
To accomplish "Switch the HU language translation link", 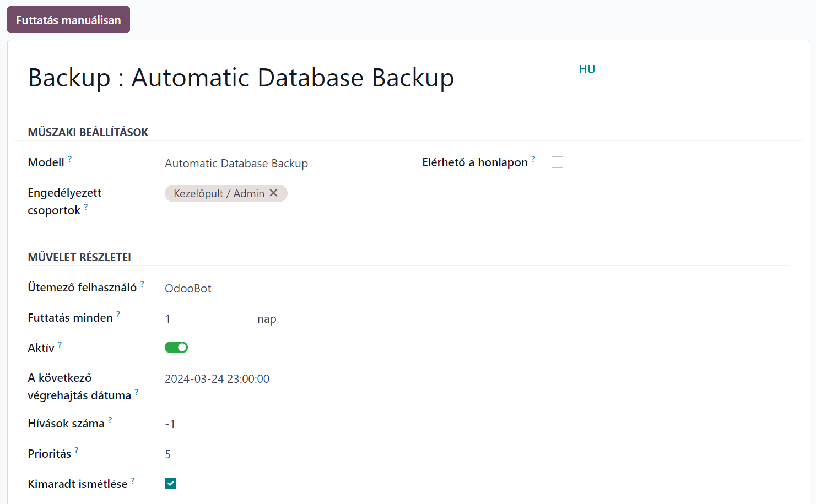I will click(587, 69).
